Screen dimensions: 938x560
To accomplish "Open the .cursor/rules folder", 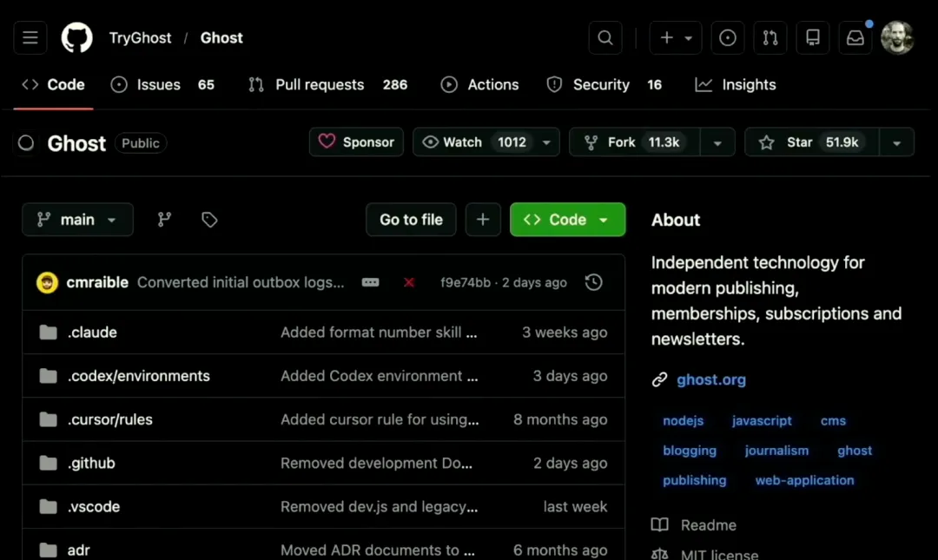I will point(110,419).
